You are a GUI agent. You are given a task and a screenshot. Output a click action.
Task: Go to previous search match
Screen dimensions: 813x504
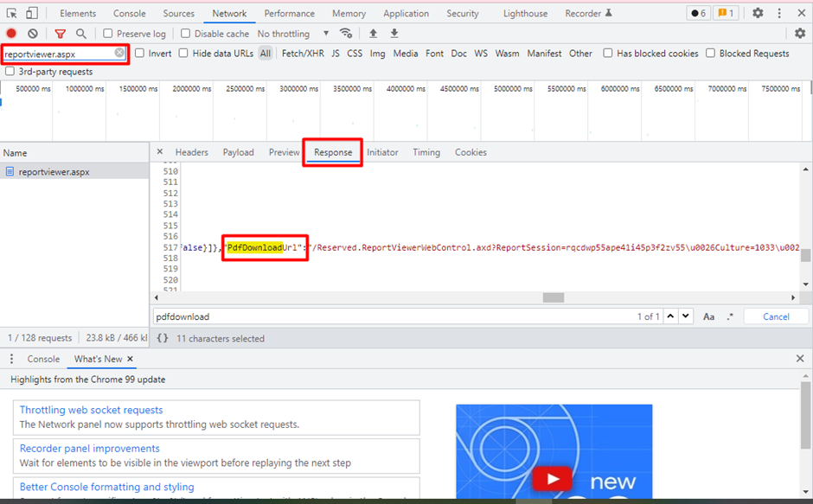[670, 316]
